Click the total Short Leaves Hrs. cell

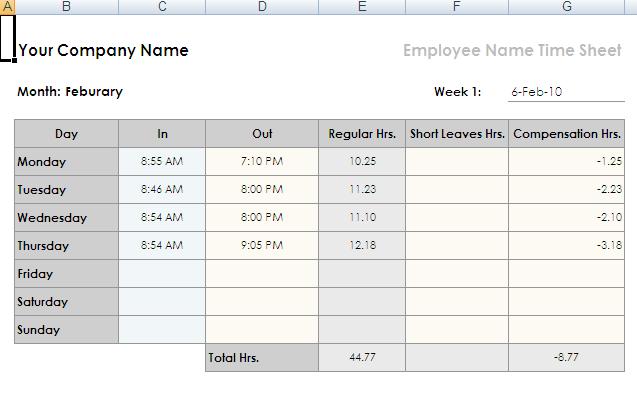(457, 358)
